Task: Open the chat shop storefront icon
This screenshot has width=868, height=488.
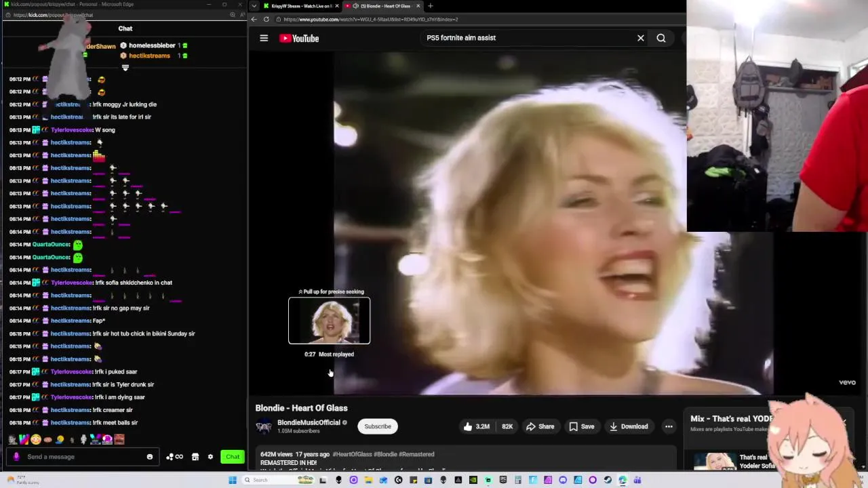Action: coord(195,456)
